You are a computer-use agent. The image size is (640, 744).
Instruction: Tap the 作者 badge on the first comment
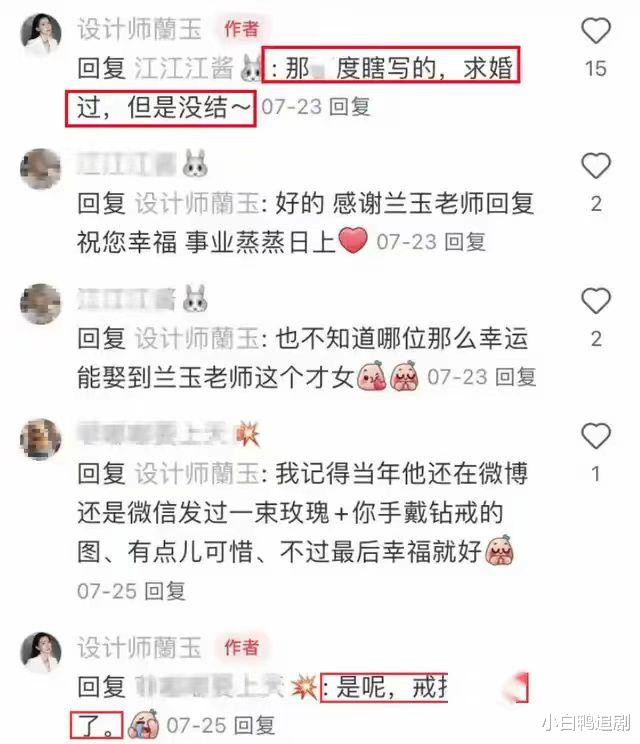241,29
